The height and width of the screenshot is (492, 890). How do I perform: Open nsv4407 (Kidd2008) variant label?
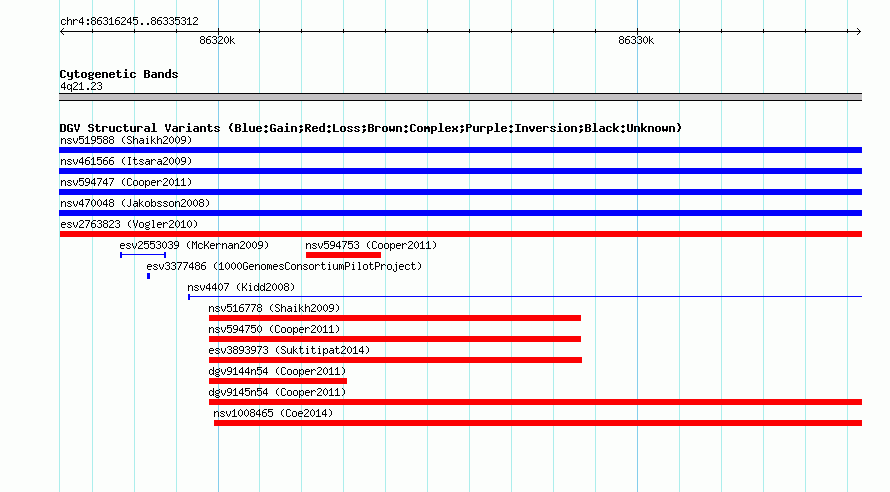coord(241,287)
